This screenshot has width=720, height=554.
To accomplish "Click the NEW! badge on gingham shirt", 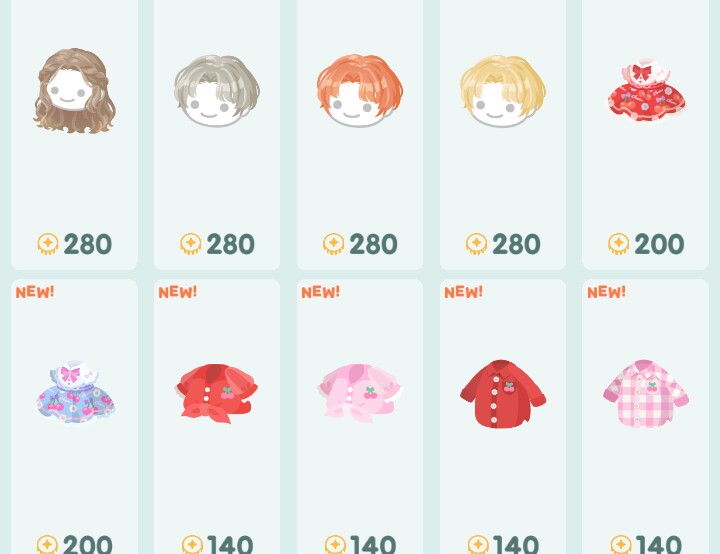I will (606, 292).
